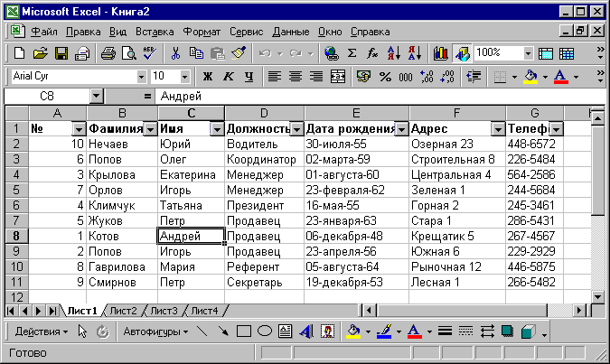Screen dimensions: 610x364
Task: Click vertical scrollbar down arrow
Action: 597,297
